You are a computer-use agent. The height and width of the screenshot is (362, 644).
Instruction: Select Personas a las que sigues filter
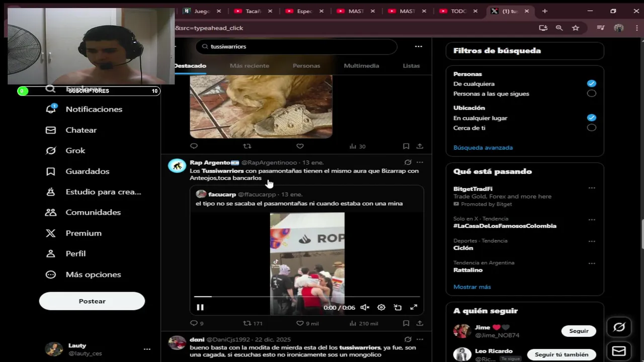pyautogui.click(x=592, y=94)
